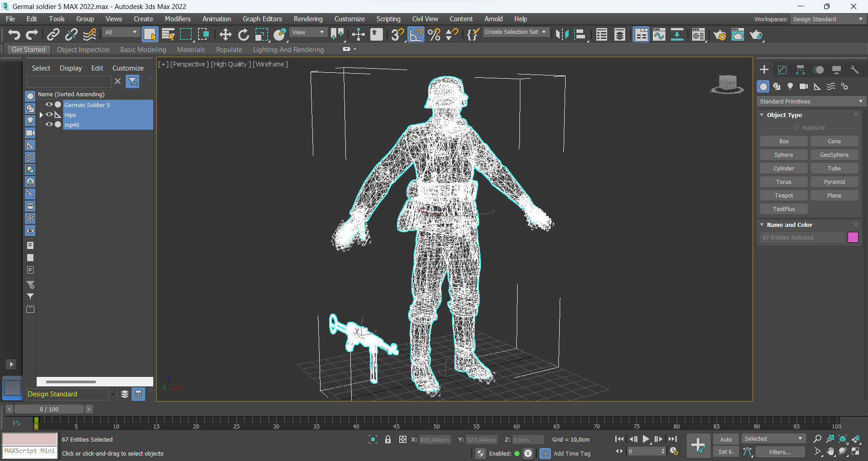
Task: Click the TextPlus button
Action: (784, 209)
